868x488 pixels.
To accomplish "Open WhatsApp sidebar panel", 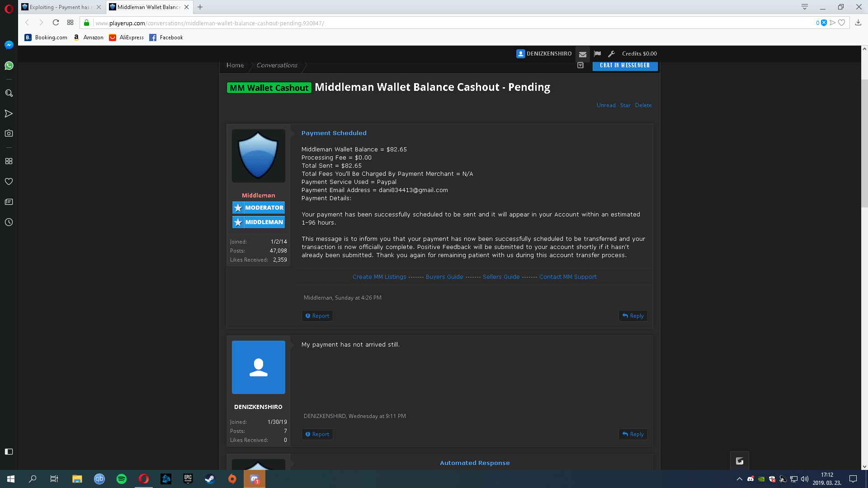I will pos(9,66).
